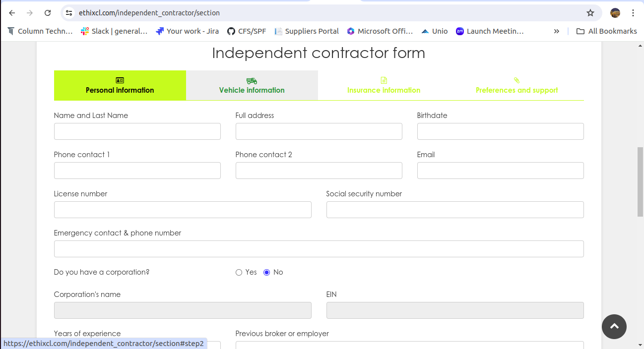Open the Chrome profile avatar
This screenshot has width=644, height=349.
coord(615,13)
